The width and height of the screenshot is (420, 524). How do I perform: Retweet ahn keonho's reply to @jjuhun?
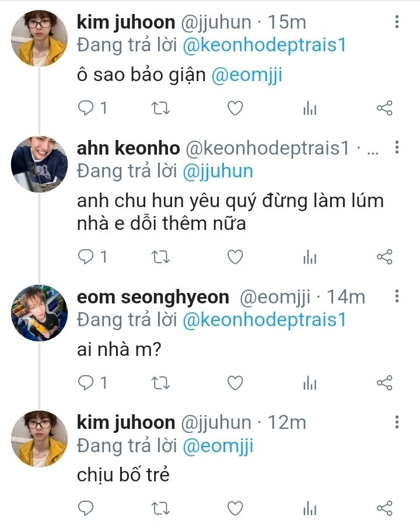pyautogui.click(x=161, y=257)
